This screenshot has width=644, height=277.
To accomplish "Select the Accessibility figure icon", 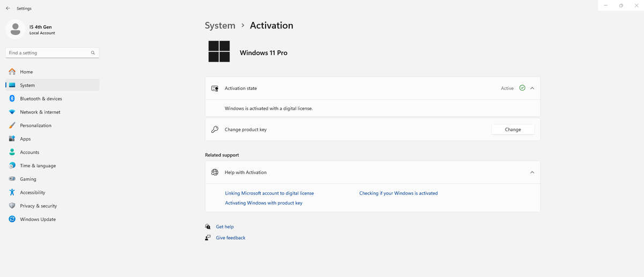I will (12, 192).
